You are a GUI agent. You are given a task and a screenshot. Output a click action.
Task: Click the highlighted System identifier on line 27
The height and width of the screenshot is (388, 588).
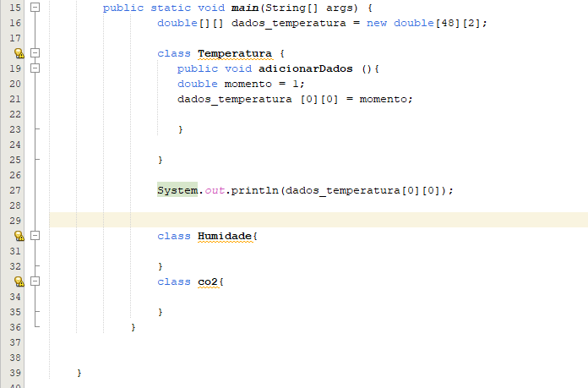coord(177,190)
